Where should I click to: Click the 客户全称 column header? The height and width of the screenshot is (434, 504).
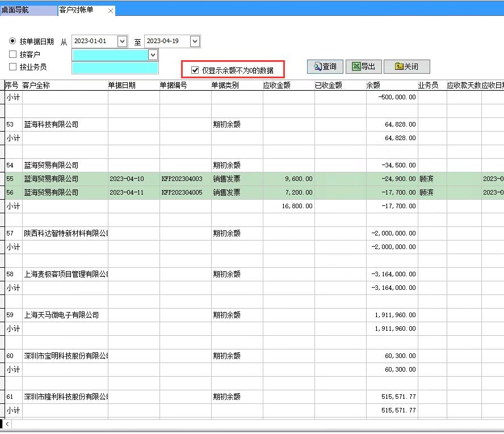pos(36,85)
